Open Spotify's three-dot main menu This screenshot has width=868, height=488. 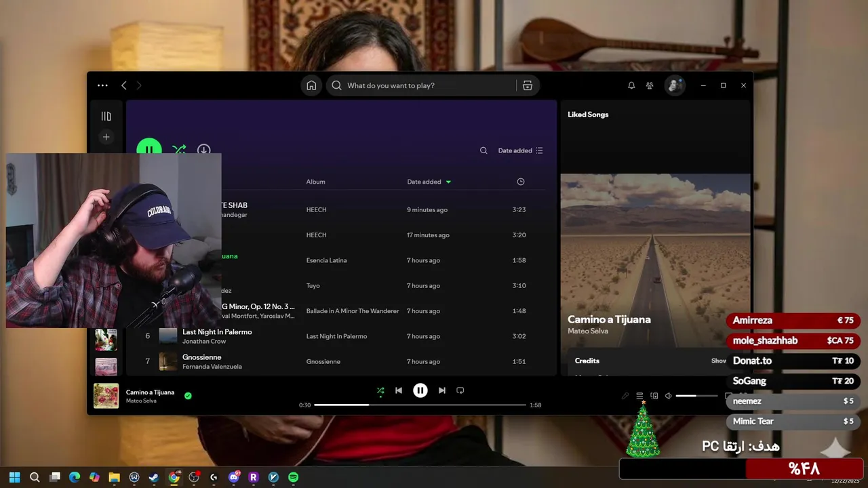[102, 85]
